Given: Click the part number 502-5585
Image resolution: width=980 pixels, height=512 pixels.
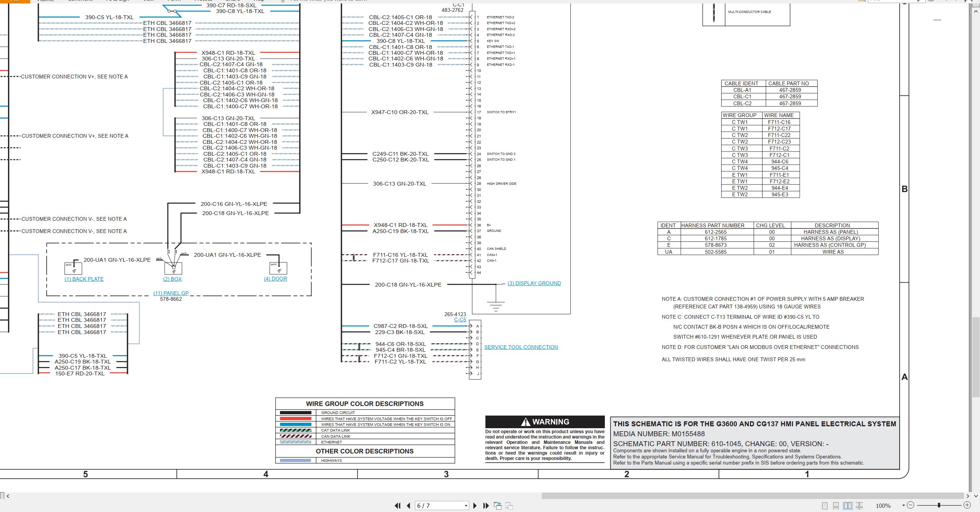Looking at the screenshot, I should [715, 252].
